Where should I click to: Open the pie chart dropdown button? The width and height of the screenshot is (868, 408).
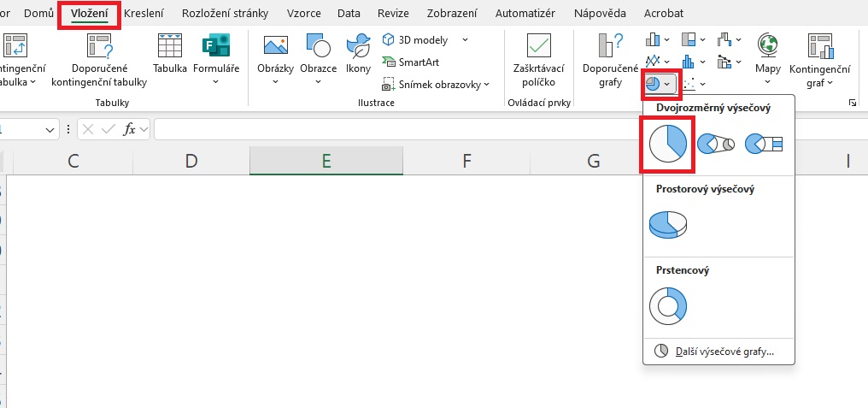[659, 83]
